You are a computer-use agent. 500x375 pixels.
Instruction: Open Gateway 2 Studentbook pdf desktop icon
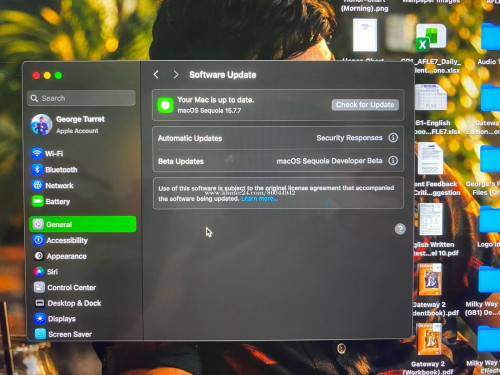coord(430,279)
